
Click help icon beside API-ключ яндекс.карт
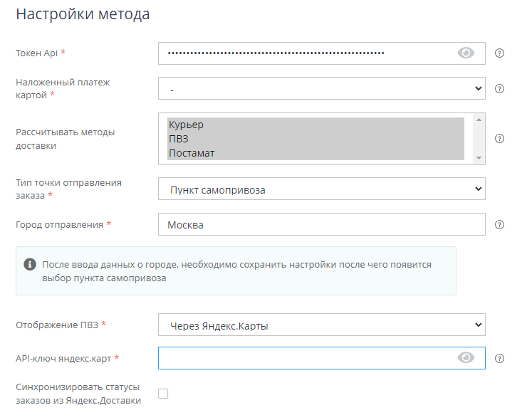coord(499,358)
